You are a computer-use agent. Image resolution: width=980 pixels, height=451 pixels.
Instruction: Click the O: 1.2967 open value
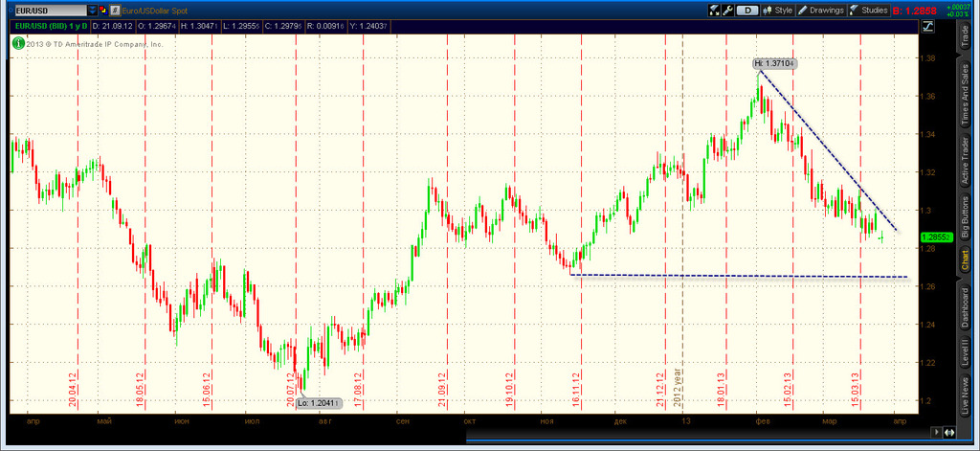156,26
